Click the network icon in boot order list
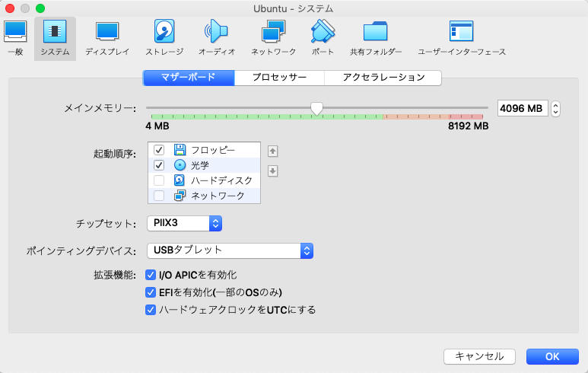This screenshot has height=373, width=588. click(180, 196)
